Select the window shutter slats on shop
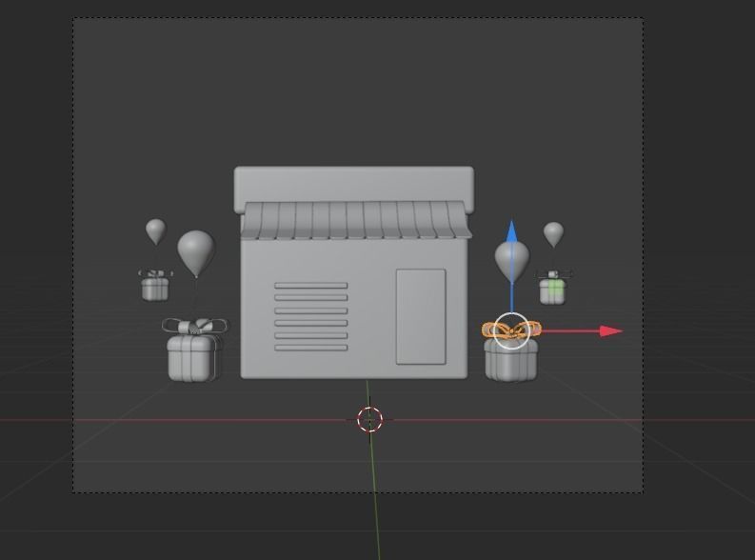The width and height of the screenshot is (755, 560). (x=311, y=316)
